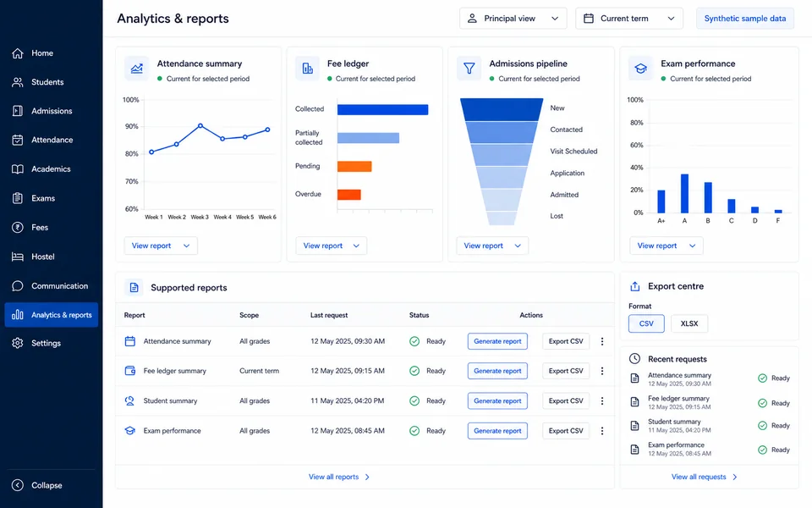Click the Admissions door icon in sidebar
This screenshot has height=508, width=812.
point(18,111)
